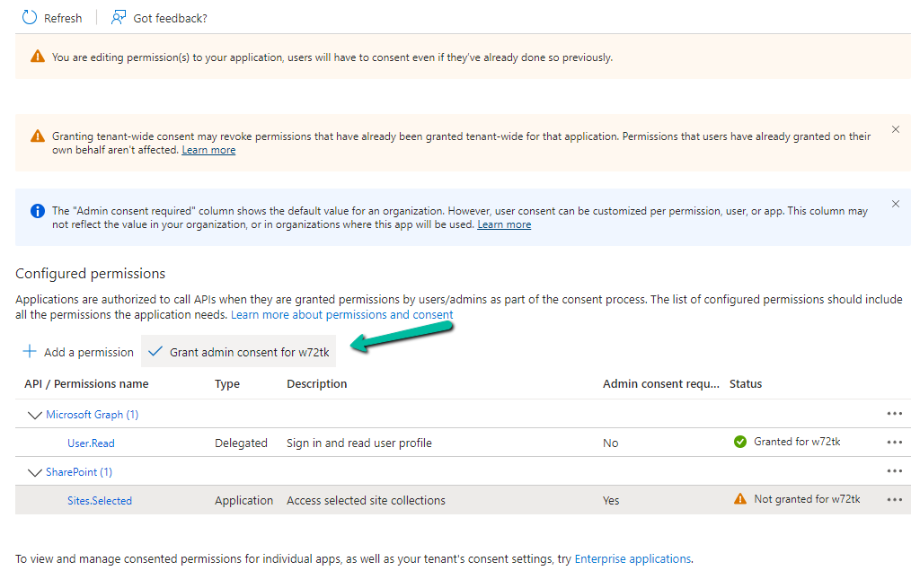Click the Refresh icon
Viewport: 911px width, 588px height.
click(x=30, y=18)
